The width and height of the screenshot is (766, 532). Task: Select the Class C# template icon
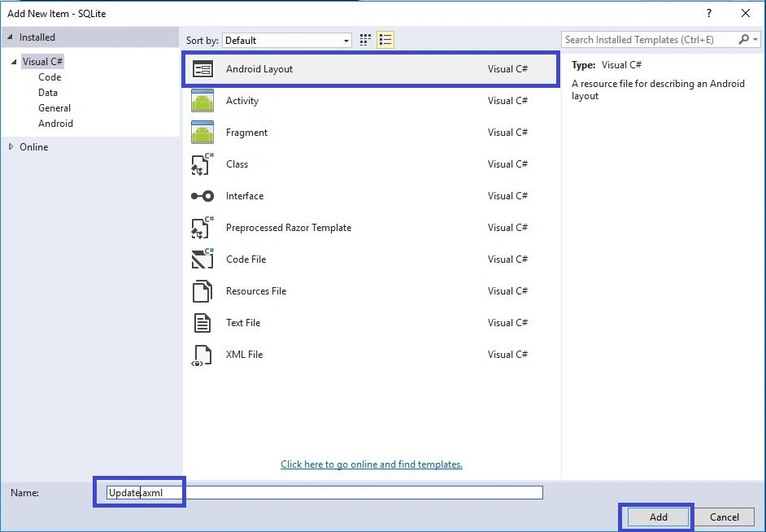click(202, 164)
